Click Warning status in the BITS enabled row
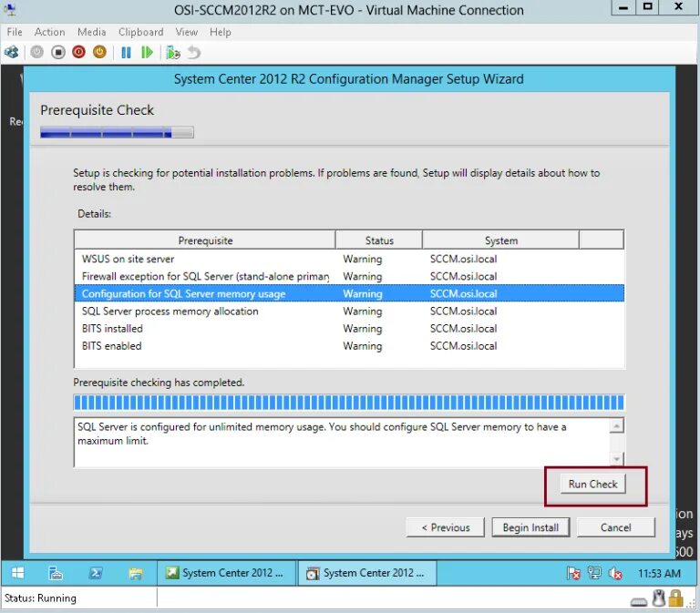The height and width of the screenshot is (613, 700). pos(363,346)
